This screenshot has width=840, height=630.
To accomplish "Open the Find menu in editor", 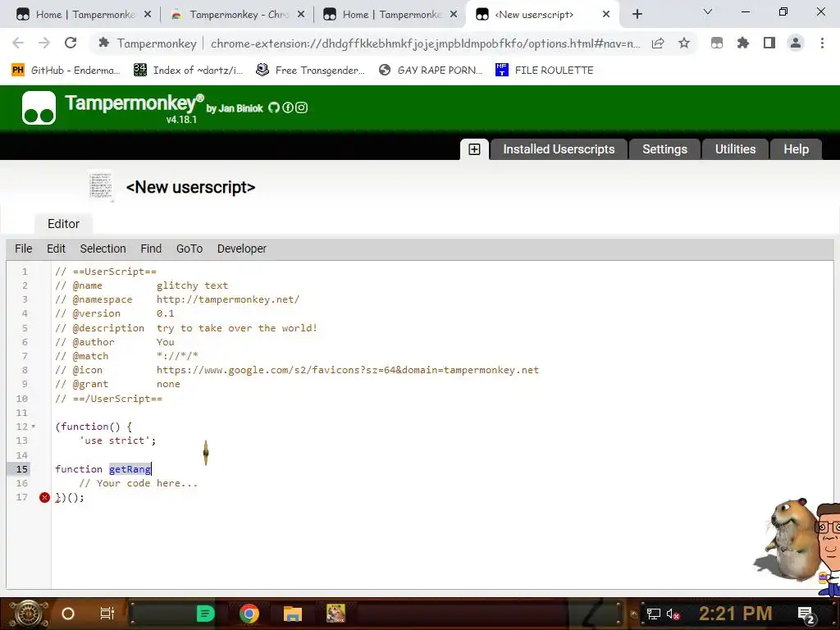I will point(151,249).
